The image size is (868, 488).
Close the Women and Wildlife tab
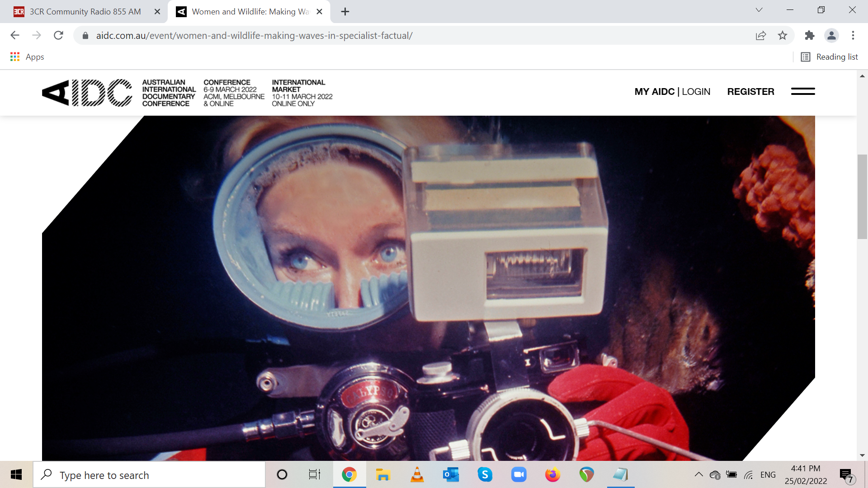[x=319, y=12]
